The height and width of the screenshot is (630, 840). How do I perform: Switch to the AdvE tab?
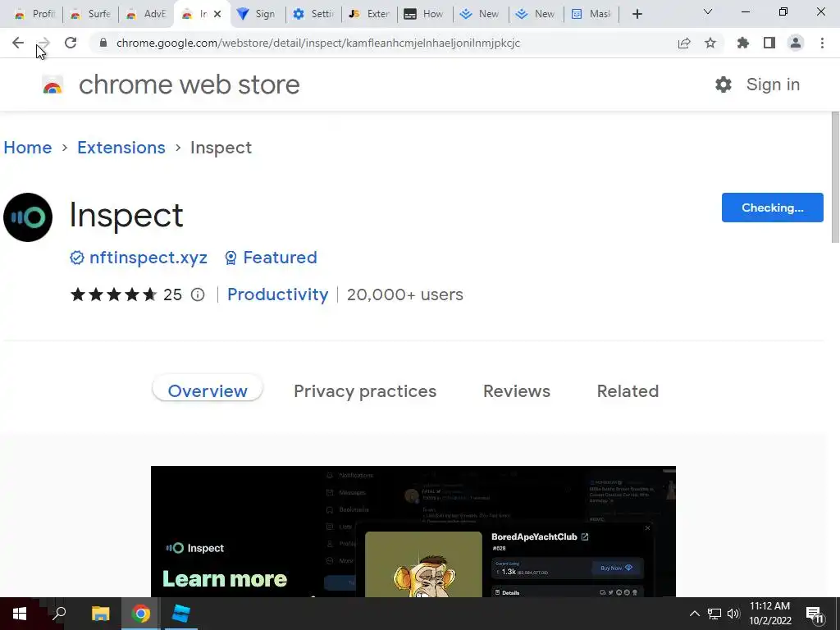[x=146, y=14]
